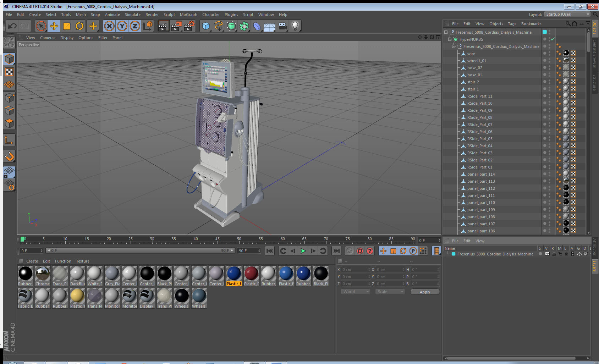Screen dimensions: 599x364
Task: Select the highlighted Plastic_E blue material
Action: point(234,276)
